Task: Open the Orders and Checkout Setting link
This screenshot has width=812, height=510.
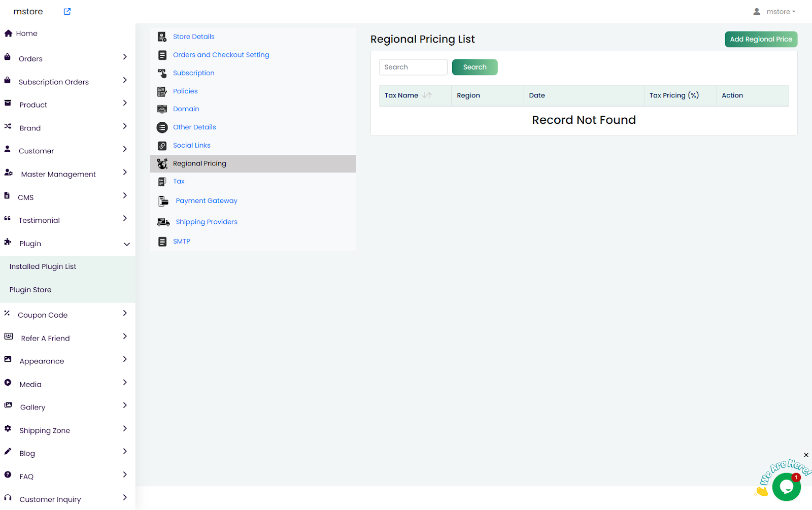Action: coord(221,55)
